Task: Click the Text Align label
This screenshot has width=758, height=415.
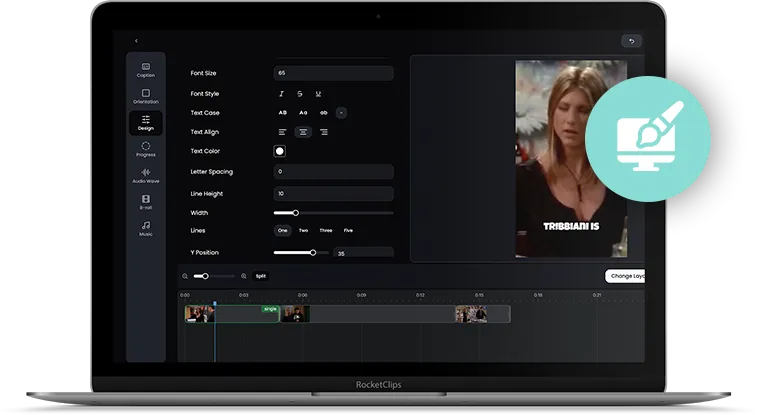Action: tap(204, 132)
